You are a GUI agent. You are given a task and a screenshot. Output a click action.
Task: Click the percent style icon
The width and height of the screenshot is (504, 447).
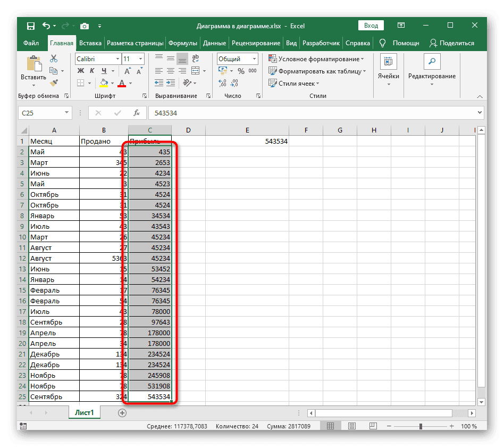[241, 71]
